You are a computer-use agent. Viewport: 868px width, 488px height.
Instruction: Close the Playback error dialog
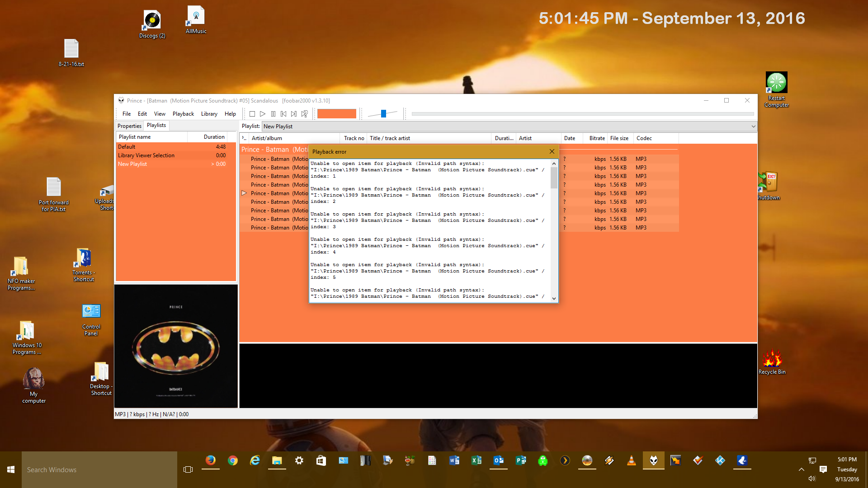552,151
